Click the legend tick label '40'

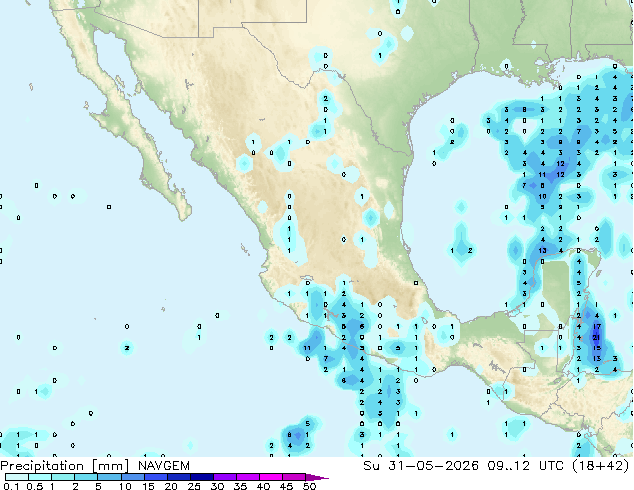click(263, 486)
